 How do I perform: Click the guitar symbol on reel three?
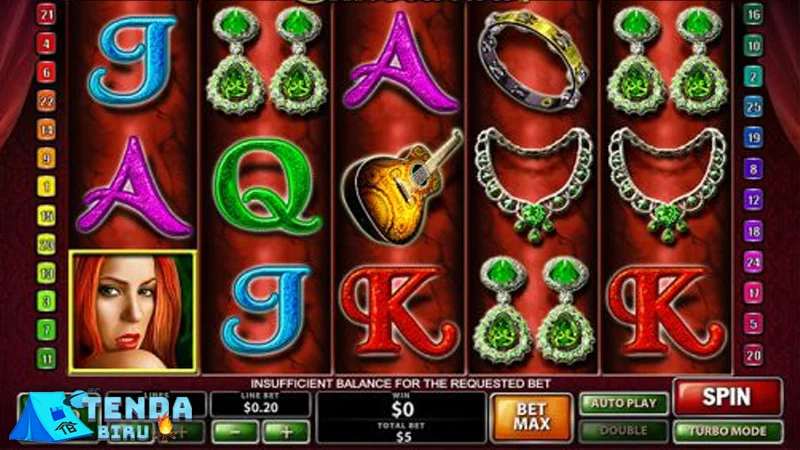[x=401, y=187]
